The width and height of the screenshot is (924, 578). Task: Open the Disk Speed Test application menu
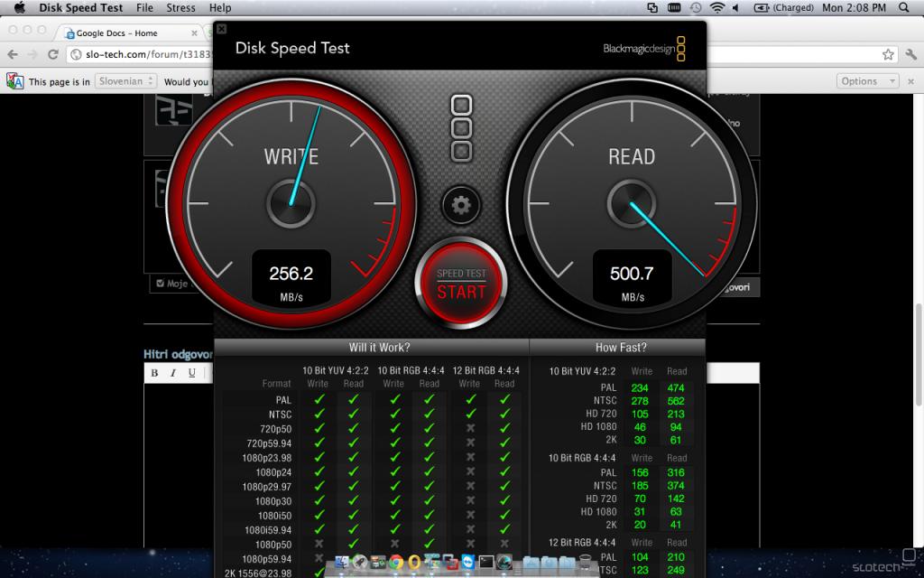81,7
